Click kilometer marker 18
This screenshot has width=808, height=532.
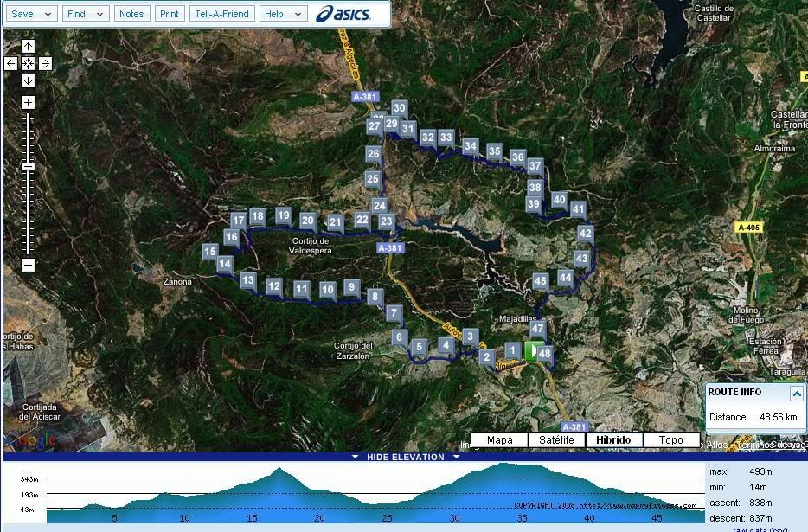coord(258,216)
